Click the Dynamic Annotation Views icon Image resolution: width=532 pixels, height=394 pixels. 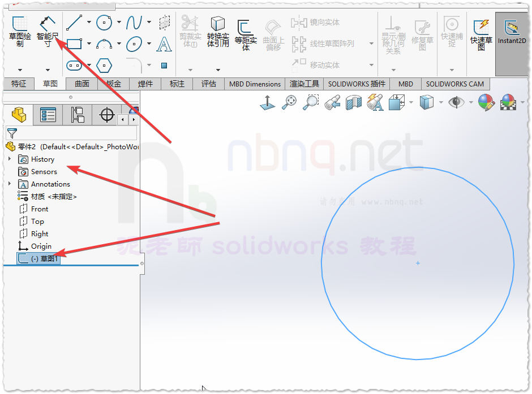tap(375, 103)
